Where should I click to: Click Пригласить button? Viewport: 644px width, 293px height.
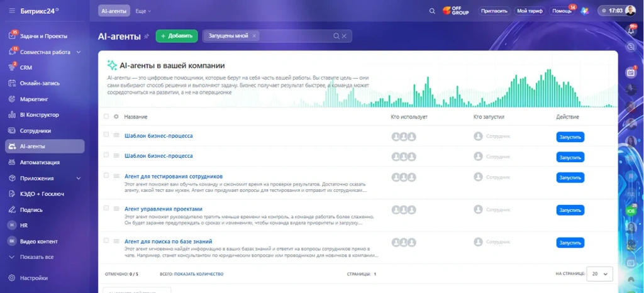[x=494, y=11]
